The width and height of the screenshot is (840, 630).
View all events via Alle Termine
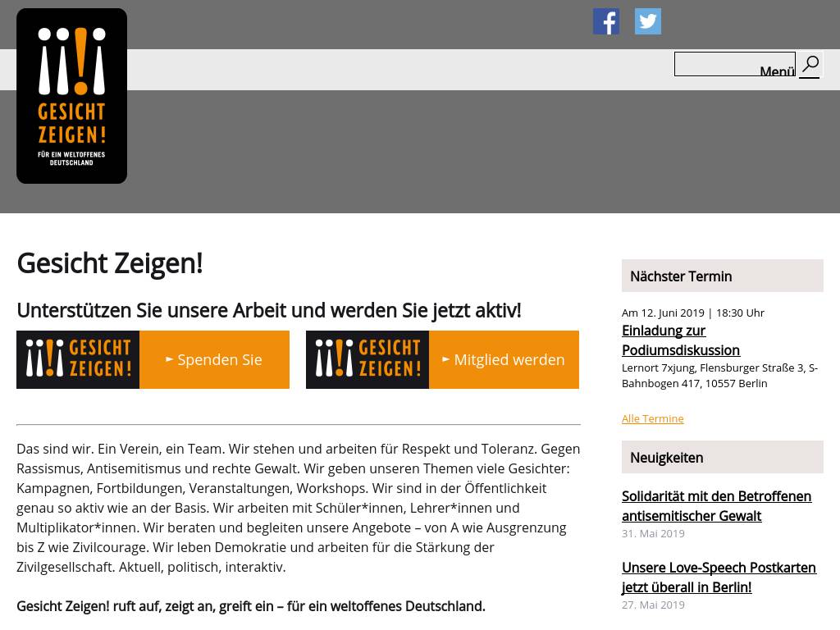click(652, 418)
